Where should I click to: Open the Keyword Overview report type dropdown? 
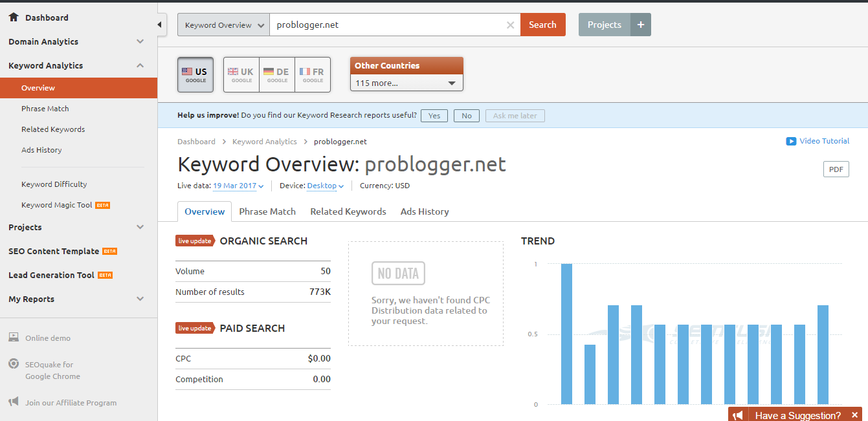223,25
